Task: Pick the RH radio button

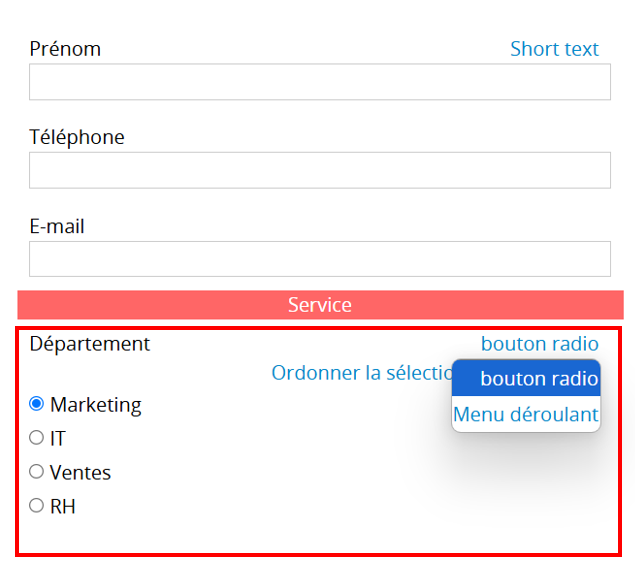Action: 36,505
